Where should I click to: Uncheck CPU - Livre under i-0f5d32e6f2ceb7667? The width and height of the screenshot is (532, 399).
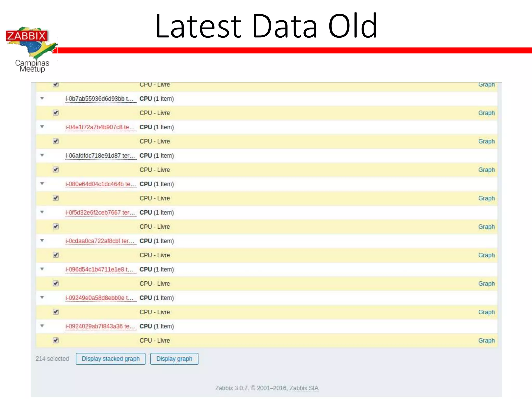tap(56, 227)
